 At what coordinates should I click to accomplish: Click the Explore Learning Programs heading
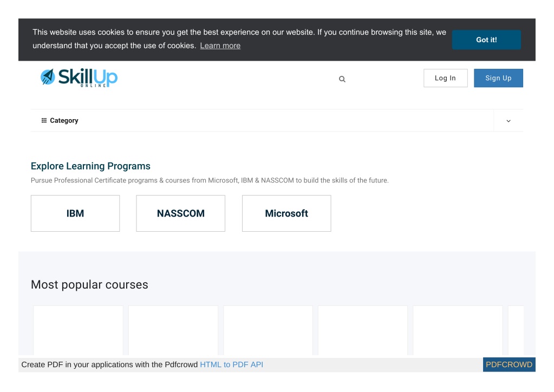point(90,166)
